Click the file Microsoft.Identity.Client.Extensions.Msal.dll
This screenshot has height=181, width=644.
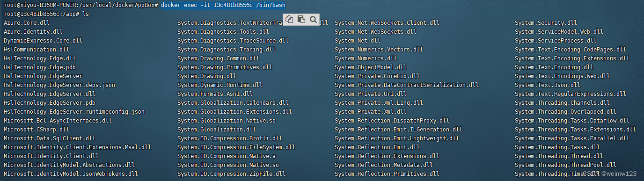[78, 147]
